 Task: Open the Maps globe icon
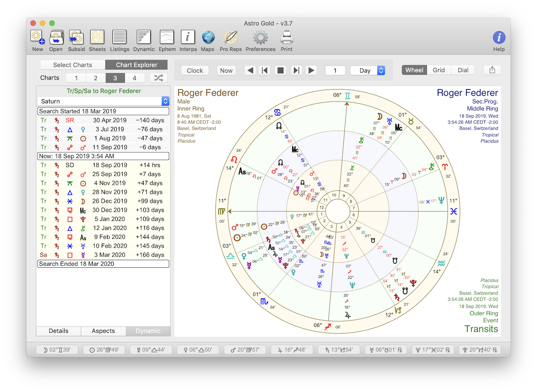pyautogui.click(x=208, y=37)
